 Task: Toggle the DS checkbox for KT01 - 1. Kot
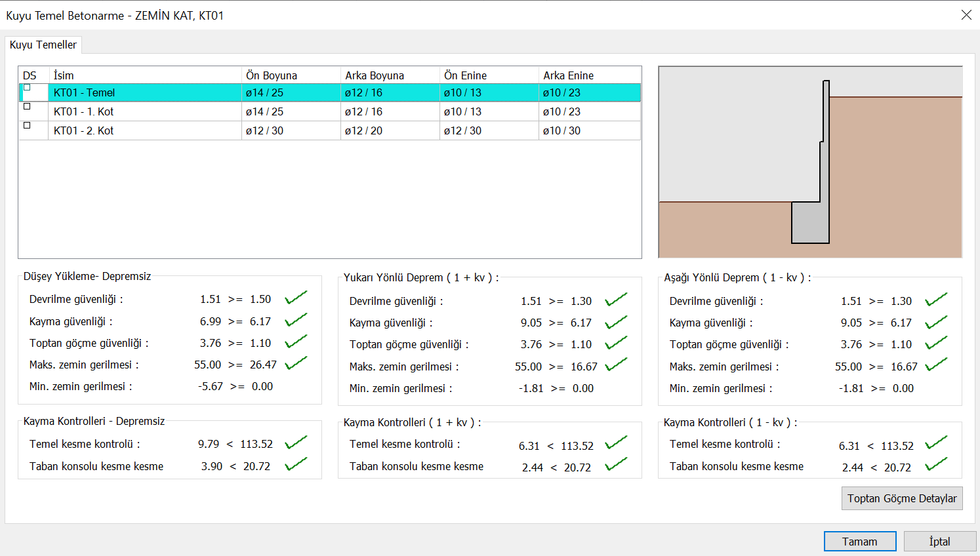27,107
